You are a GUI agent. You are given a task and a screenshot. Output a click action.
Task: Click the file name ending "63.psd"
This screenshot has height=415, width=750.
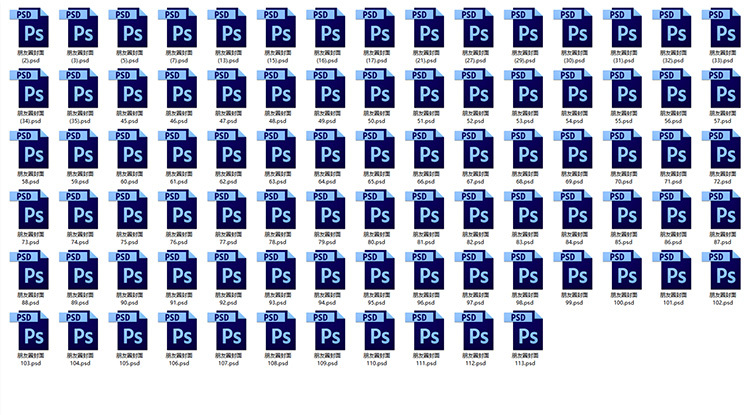[278, 178]
